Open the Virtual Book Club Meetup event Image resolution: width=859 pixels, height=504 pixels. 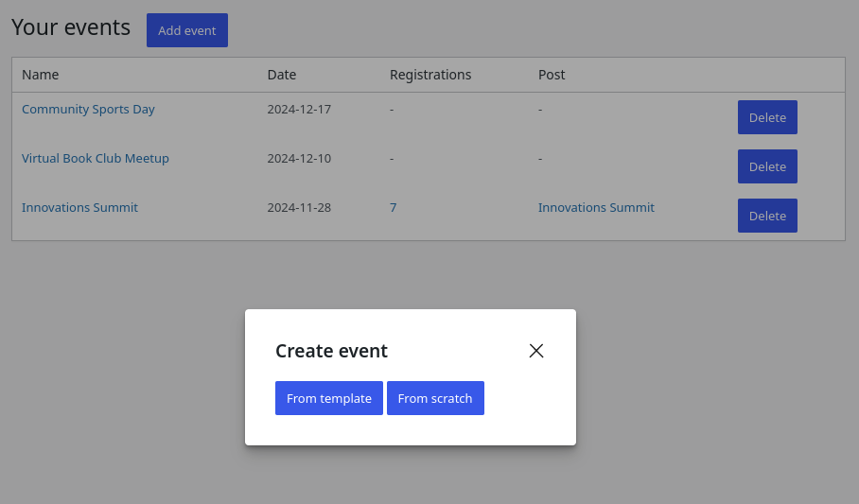[96, 159]
